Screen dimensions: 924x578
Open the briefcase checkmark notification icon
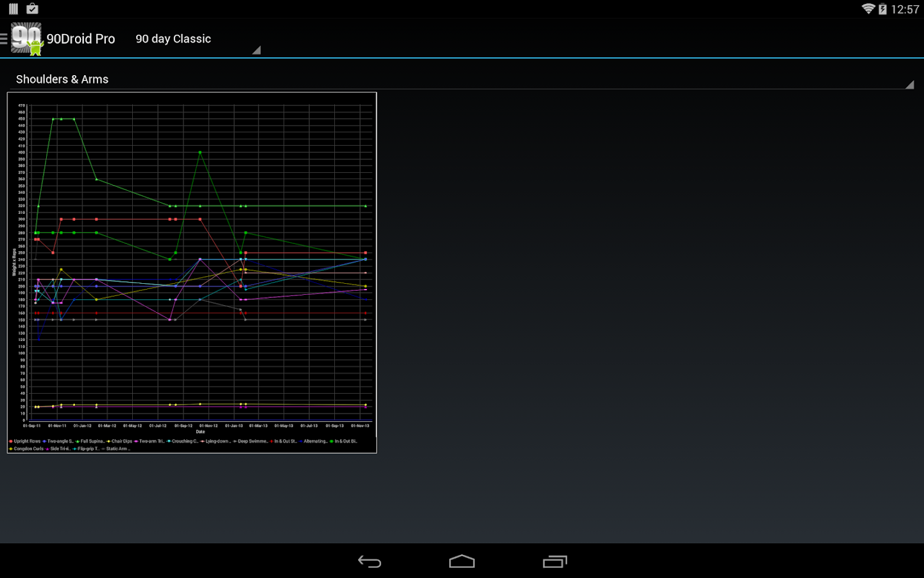tap(32, 9)
